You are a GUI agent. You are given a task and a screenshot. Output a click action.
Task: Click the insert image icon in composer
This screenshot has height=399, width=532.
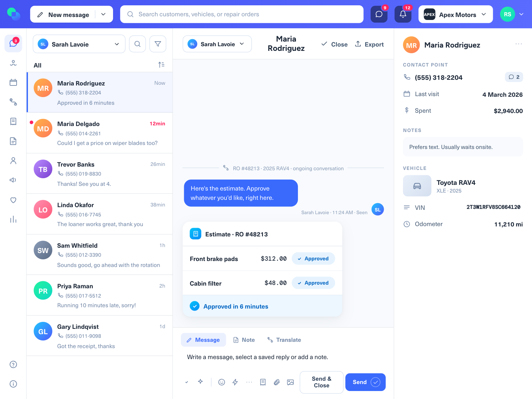tap(290, 382)
